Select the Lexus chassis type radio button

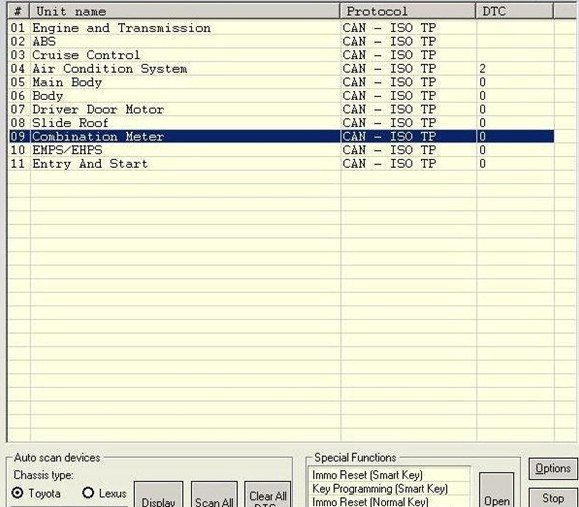point(88,493)
